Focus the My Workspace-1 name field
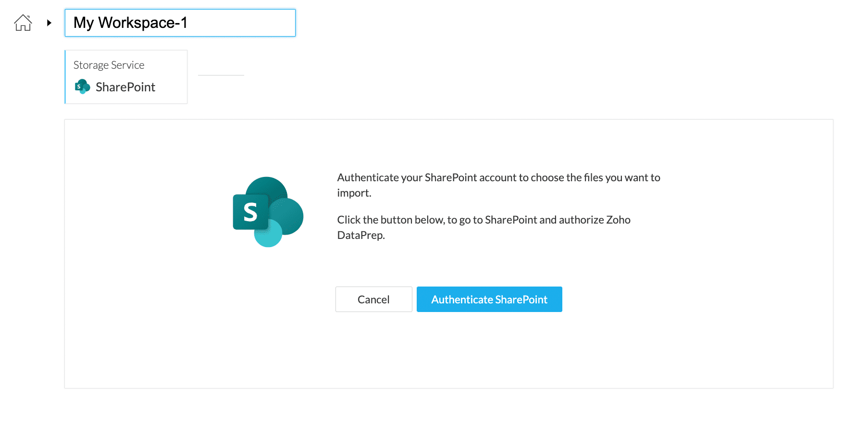Viewport: 868px width, 425px height. 180,23
